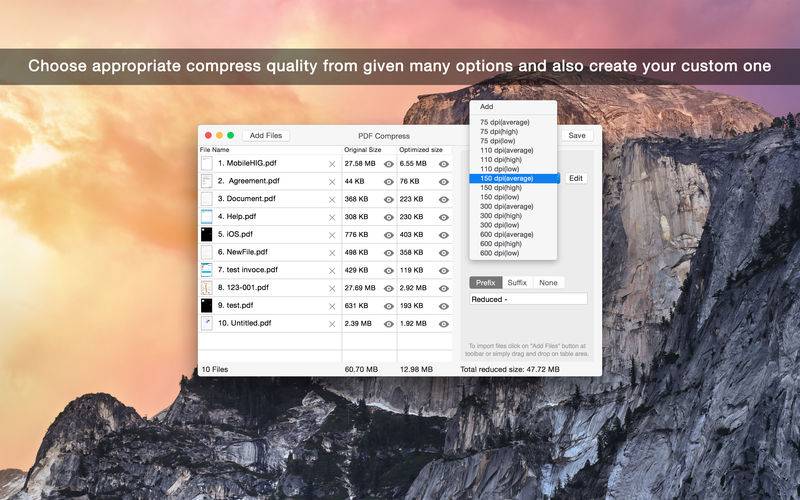The width and height of the screenshot is (800, 500).
Task: Remove 123-001.pdf using its X icon
Action: point(332,289)
